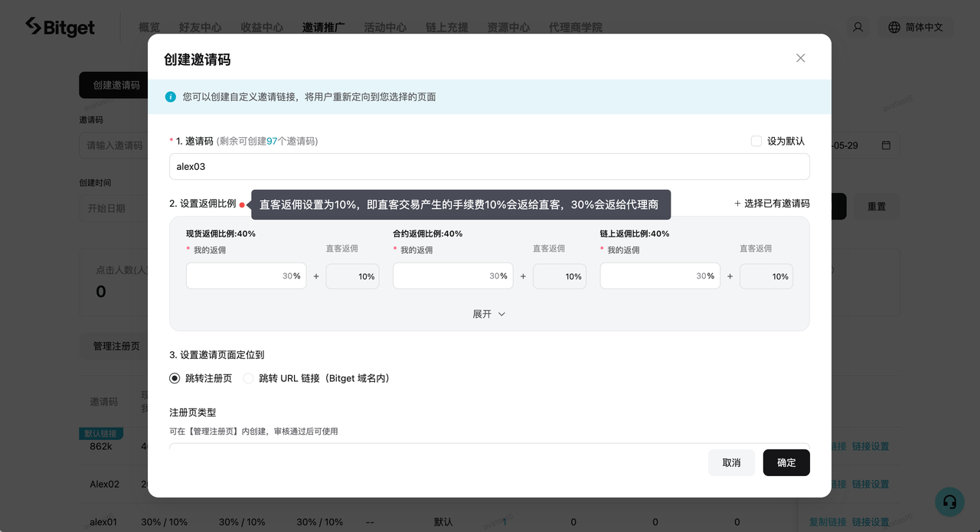
Task: Click the 现货 我的返佣 percentage input
Action: tap(245, 276)
